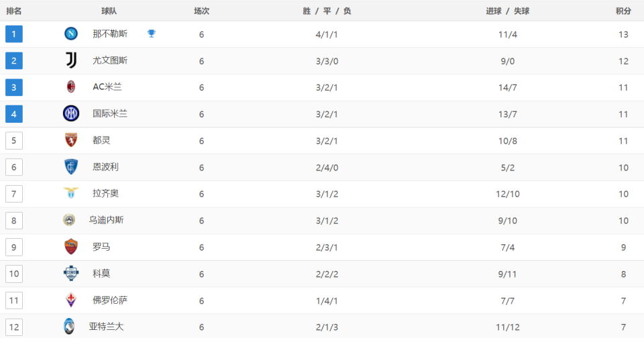Click the 进球 / 失球 column header
The width and height of the screenshot is (644, 338).
(508, 11)
